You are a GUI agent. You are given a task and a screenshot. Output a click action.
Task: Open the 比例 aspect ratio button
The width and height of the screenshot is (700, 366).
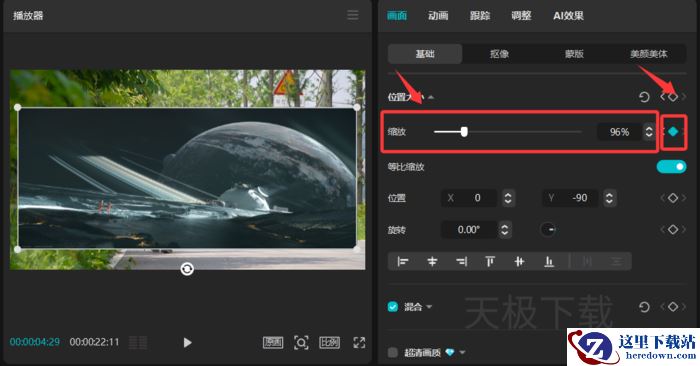tap(329, 342)
